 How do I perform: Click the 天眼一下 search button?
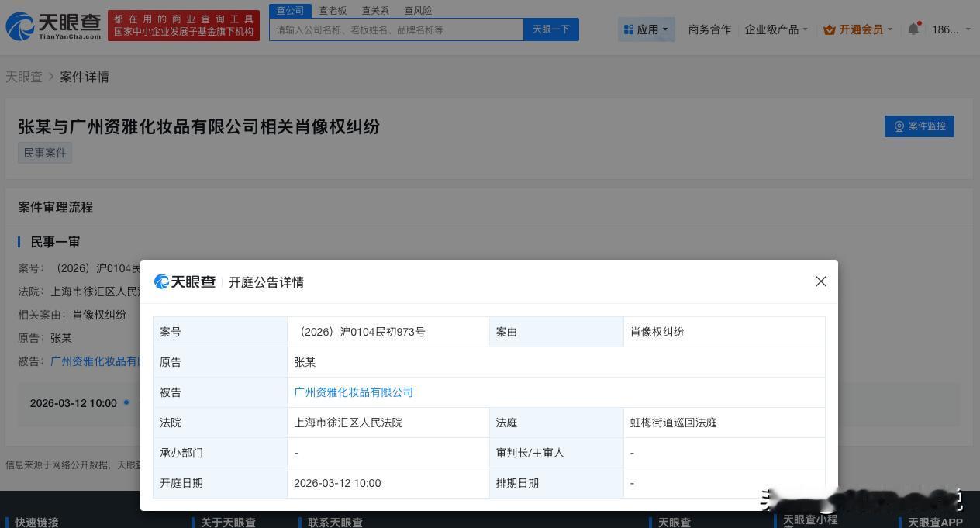[550, 29]
